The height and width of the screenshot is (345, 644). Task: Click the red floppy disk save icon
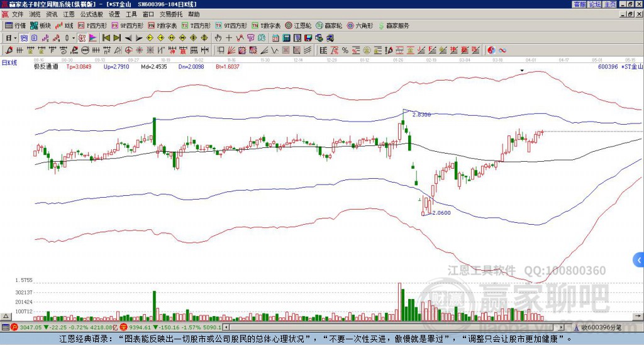(308, 38)
